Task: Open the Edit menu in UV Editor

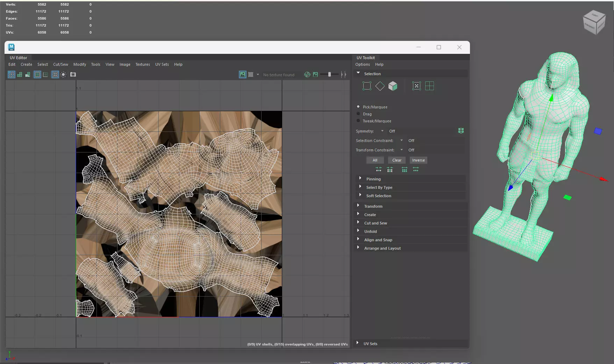Action: [12, 64]
